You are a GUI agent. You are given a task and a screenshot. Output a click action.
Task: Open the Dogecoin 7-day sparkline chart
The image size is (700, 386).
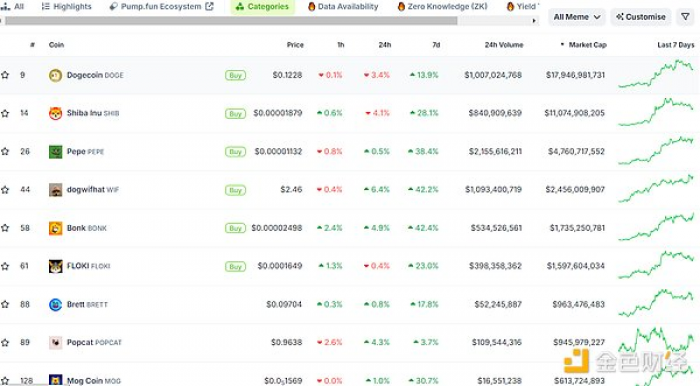coord(656,74)
